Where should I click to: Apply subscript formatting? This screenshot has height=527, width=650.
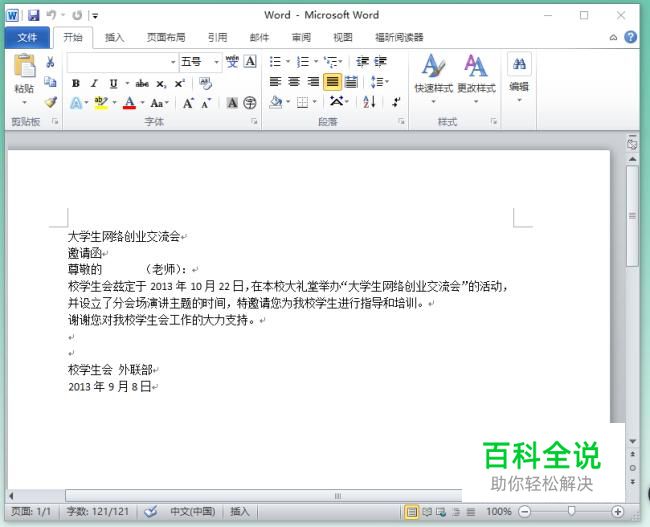point(161,84)
